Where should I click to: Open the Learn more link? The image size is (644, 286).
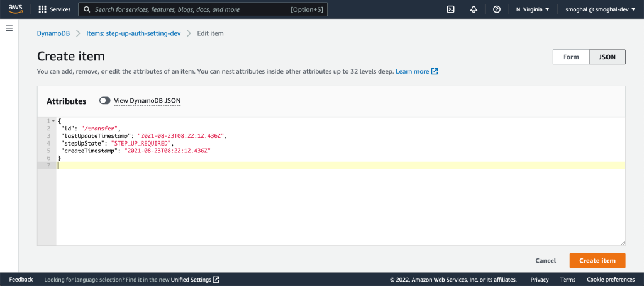coord(413,72)
